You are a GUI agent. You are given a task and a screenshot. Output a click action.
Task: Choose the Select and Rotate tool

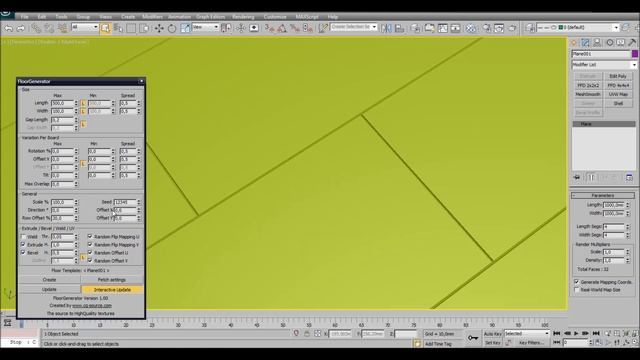[172, 28]
